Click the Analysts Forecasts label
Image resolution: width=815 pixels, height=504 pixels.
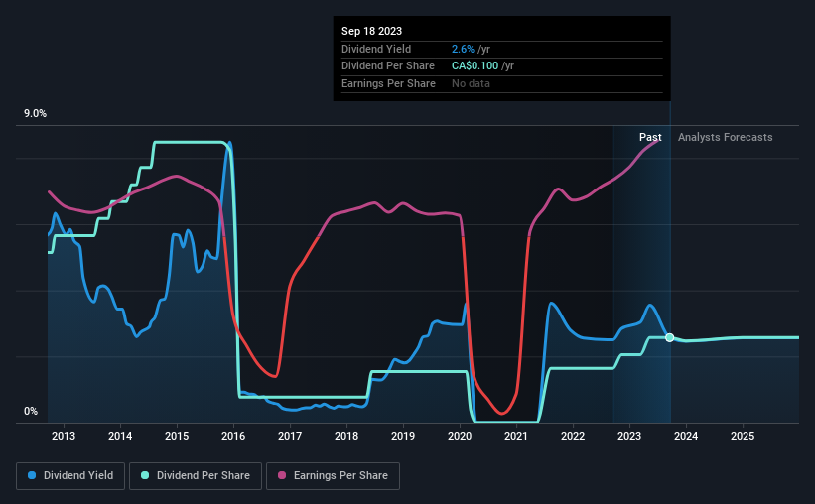click(725, 137)
